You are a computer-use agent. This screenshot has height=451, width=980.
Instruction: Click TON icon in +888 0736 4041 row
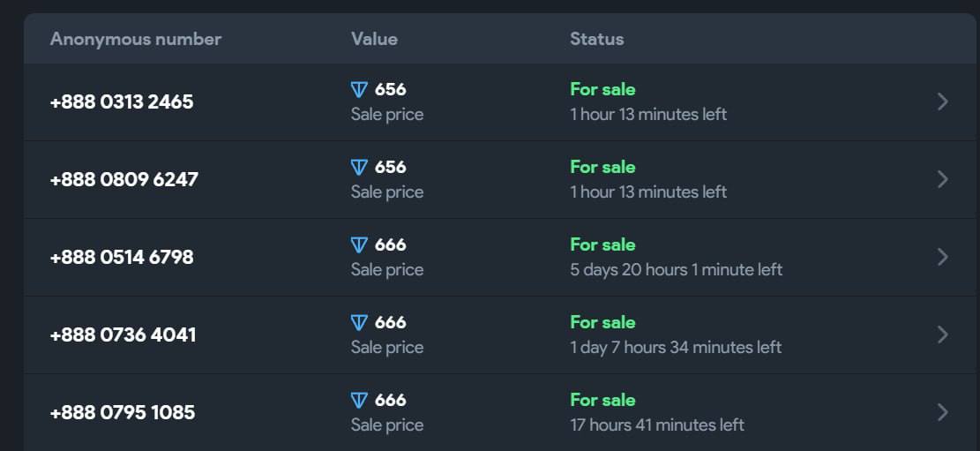click(359, 323)
